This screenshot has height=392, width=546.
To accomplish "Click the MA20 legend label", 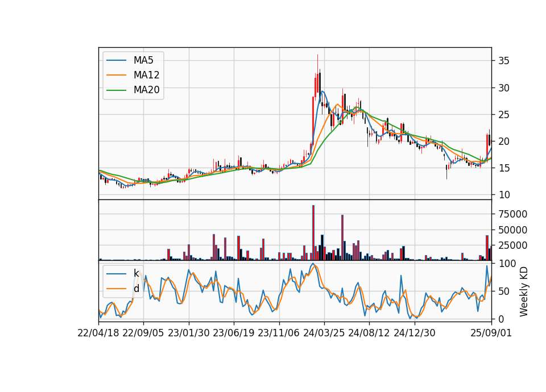I will tap(146, 90).
